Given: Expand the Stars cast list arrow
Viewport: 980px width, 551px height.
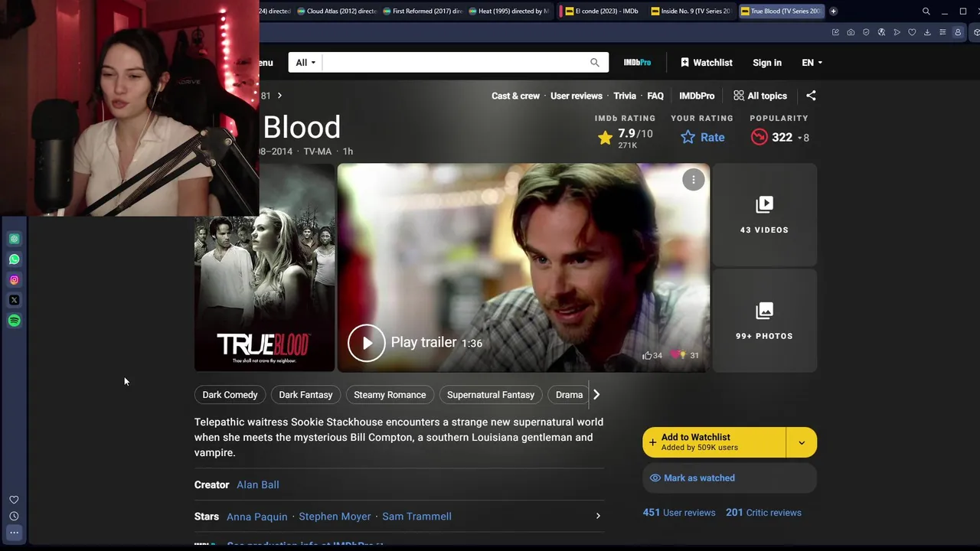Looking at the screenshot, I should click(x=598, y=517).
